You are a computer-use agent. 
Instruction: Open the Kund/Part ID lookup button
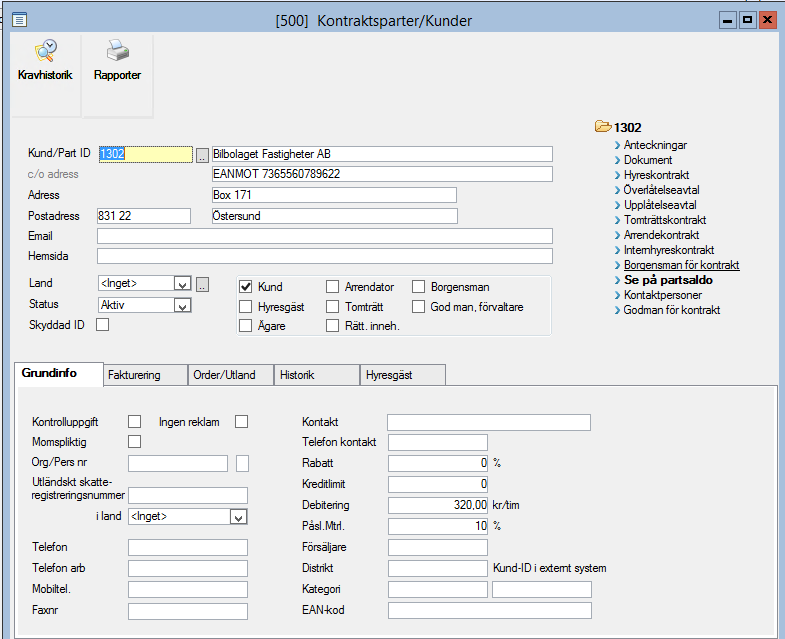(x=202, y=155)
